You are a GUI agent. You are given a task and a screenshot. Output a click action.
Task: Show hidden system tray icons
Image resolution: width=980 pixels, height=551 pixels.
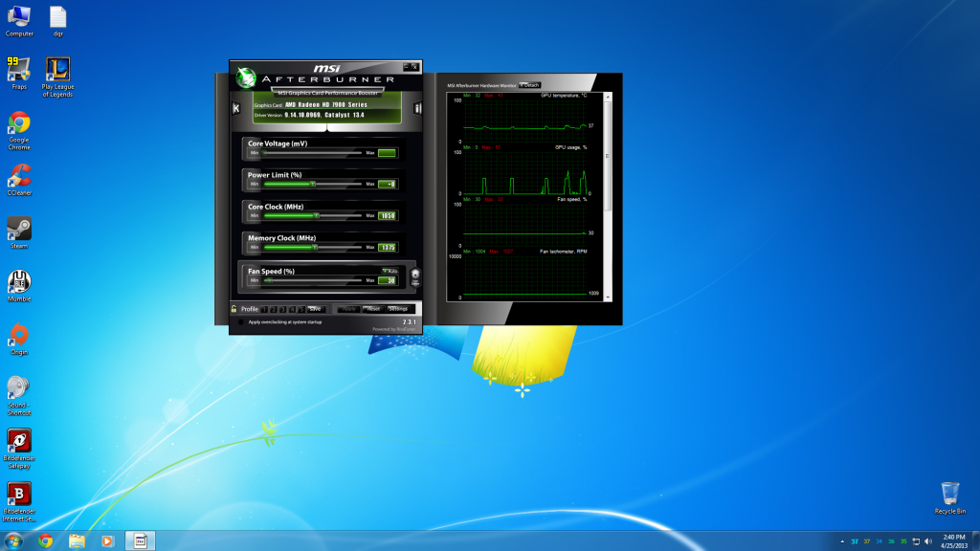coord(842,541)
